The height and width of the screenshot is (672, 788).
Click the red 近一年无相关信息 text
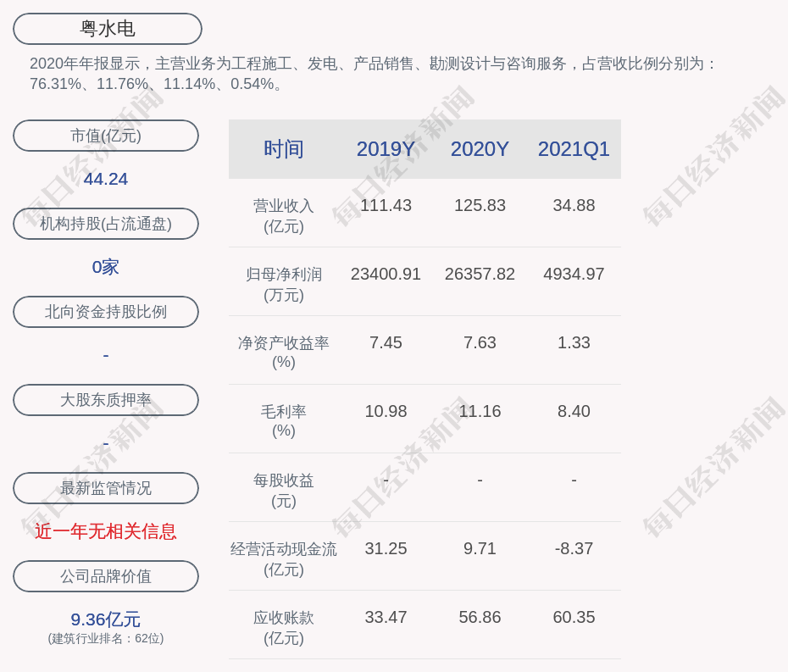106,531
